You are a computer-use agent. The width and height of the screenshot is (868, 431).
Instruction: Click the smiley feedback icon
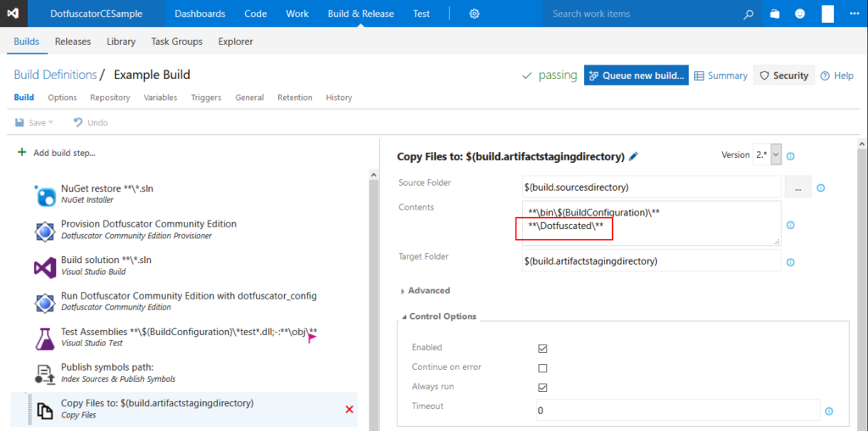click(x=800, y=14)
